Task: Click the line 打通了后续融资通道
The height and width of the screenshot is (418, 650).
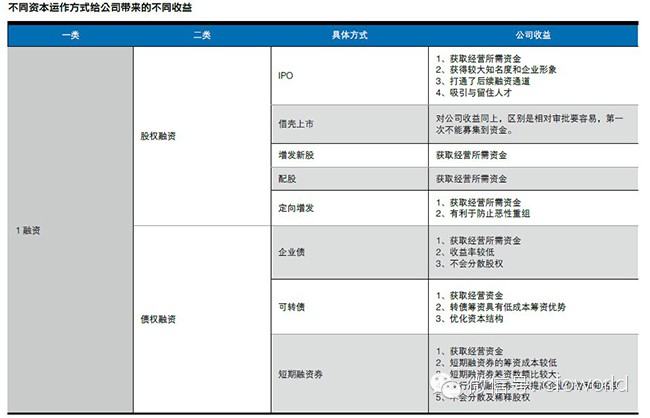Action: [x=483, y=81]
